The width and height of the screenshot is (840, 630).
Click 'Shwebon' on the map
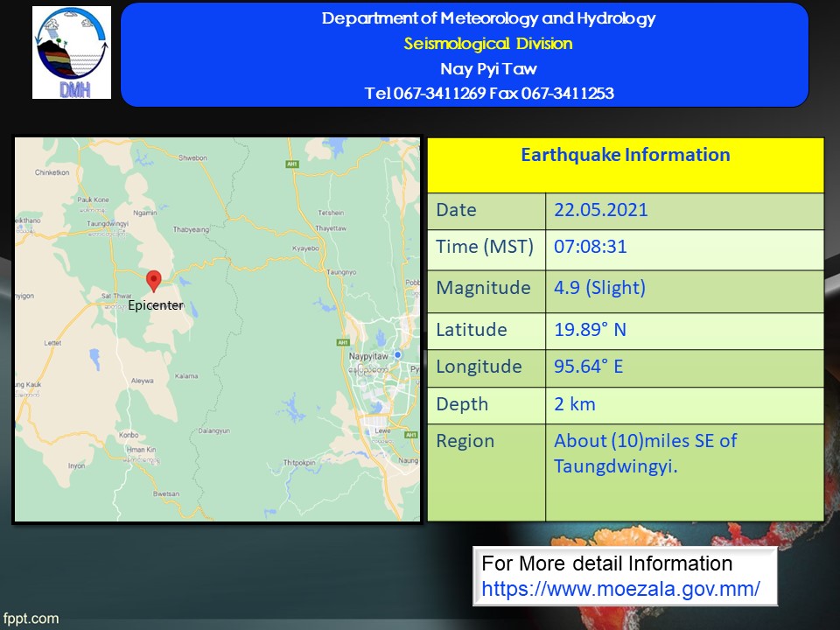(x=192, y=158)
